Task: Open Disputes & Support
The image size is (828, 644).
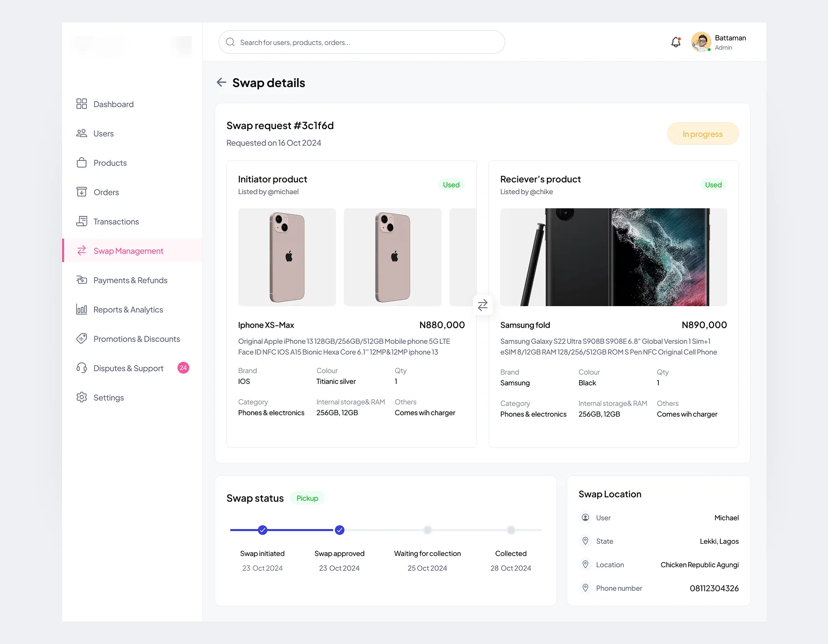Action: (x=133, y=368)
